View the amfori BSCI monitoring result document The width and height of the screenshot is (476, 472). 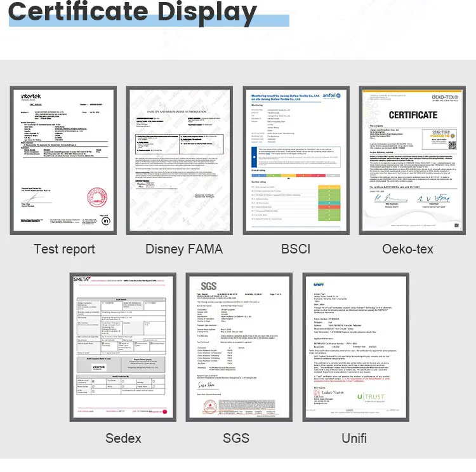[x=296, y=160]
